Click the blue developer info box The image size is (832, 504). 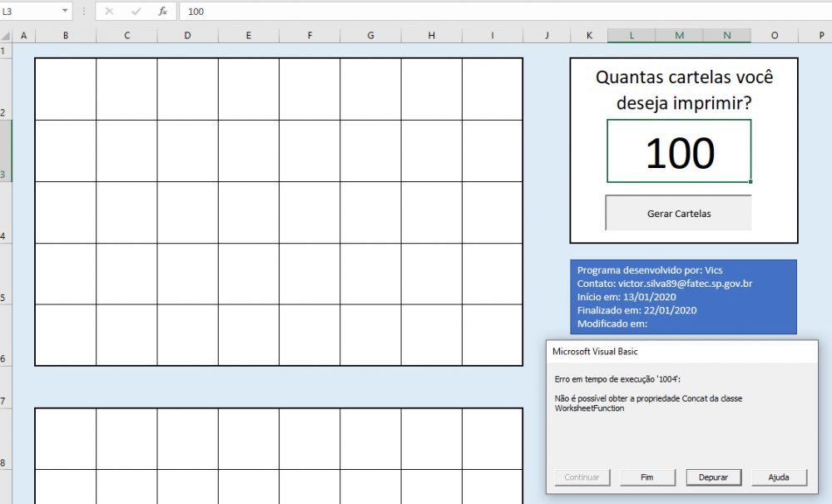(682, 297)
